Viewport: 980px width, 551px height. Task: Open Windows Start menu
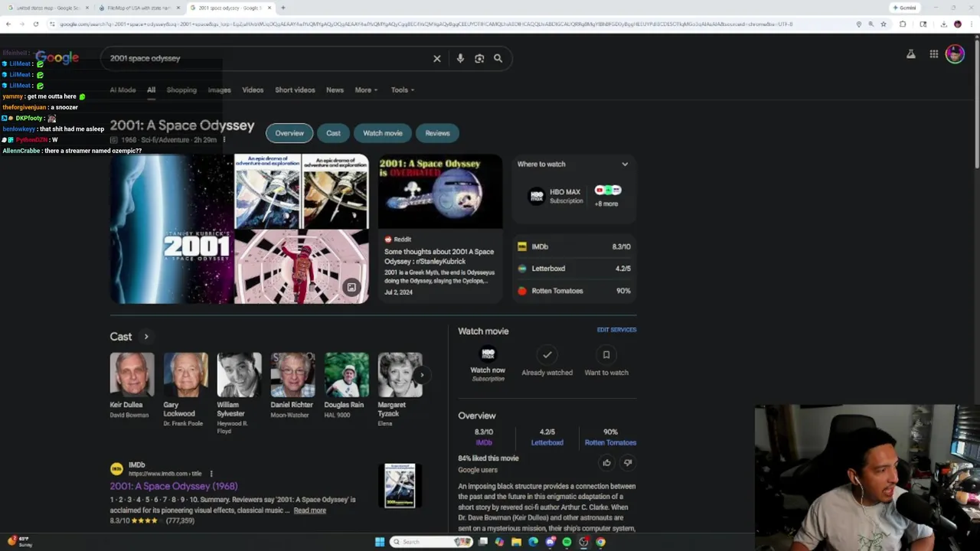tap(380, 542)
